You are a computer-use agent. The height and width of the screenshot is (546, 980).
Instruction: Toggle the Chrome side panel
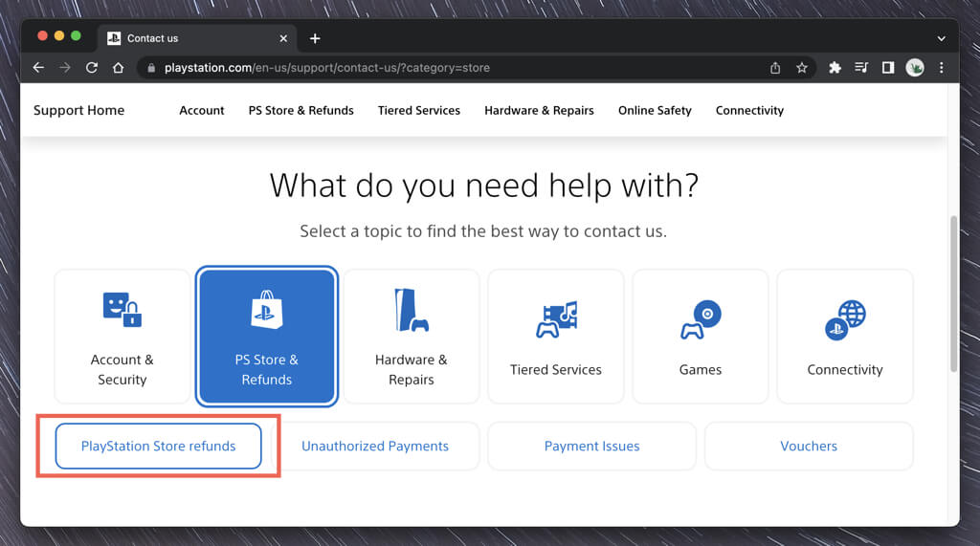click(x=888, y=68)
